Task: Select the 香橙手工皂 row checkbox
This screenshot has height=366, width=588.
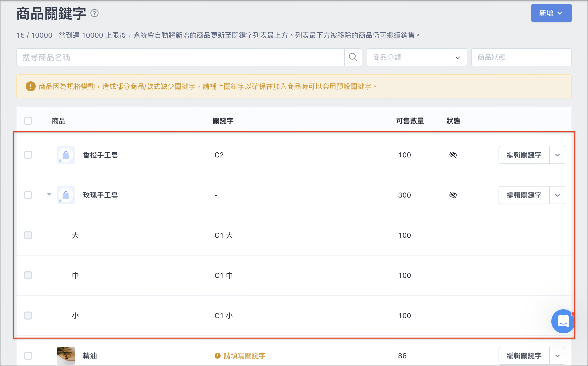Action: 28,155
